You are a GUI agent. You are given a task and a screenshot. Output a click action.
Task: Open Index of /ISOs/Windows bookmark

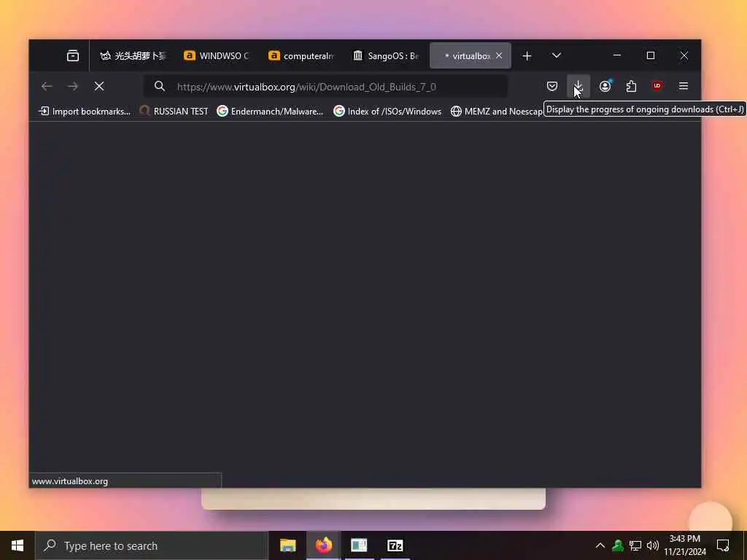tap(387, 111)
